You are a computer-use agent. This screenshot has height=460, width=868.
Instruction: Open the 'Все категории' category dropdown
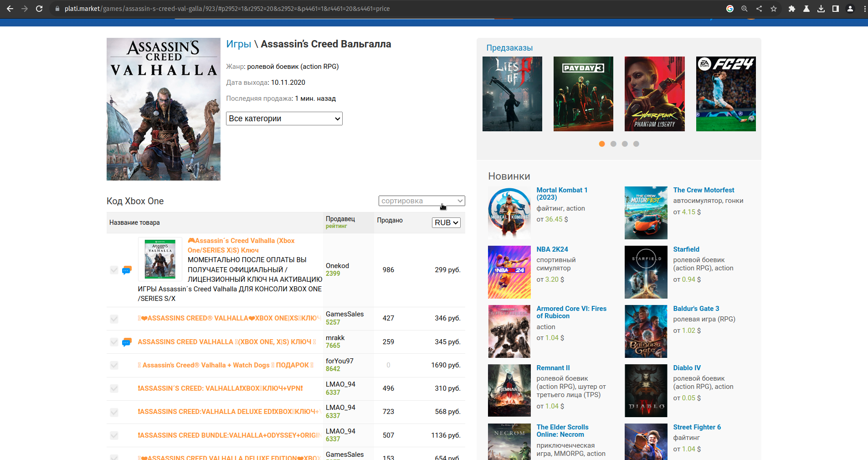[284, 119]
